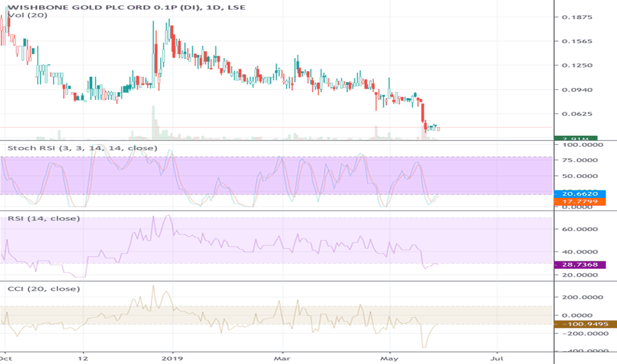Click the 20.0000 RSI axis label
This screenshot has width=617, height=364.
click(x=580, y=275)
